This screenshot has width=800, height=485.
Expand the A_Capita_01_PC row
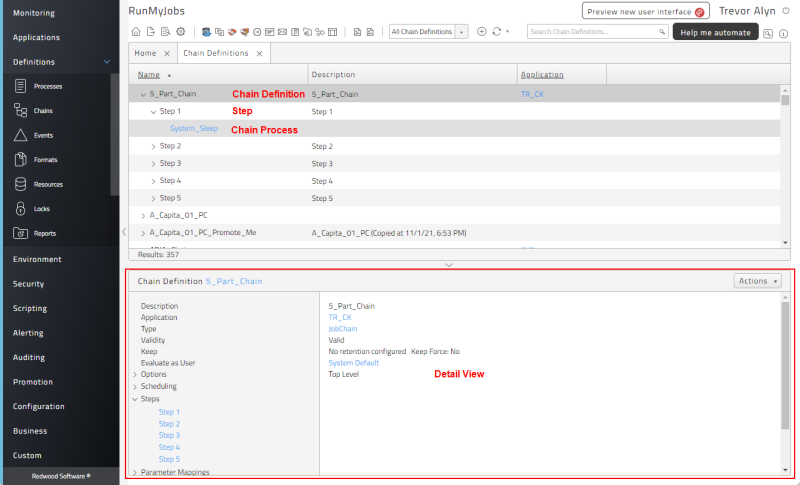(143, 216)
